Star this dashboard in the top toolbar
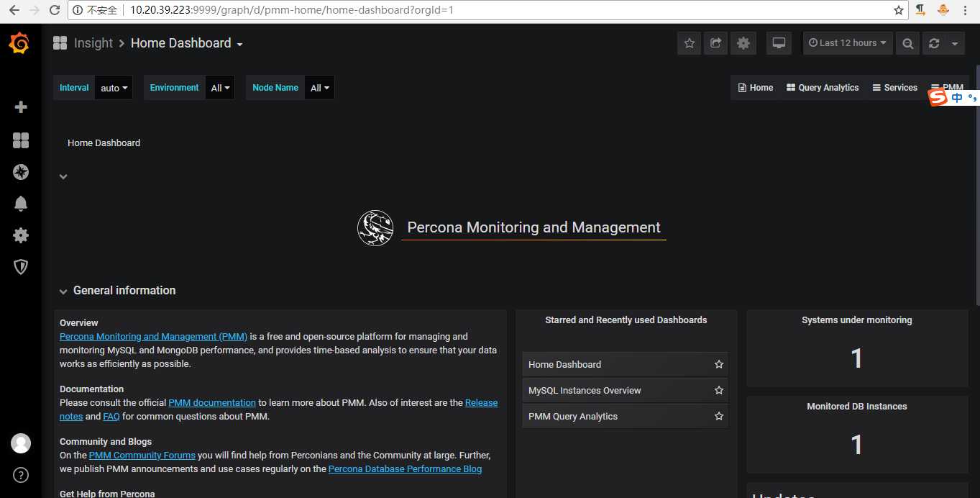980x498 pixels. tap(689, 43)
